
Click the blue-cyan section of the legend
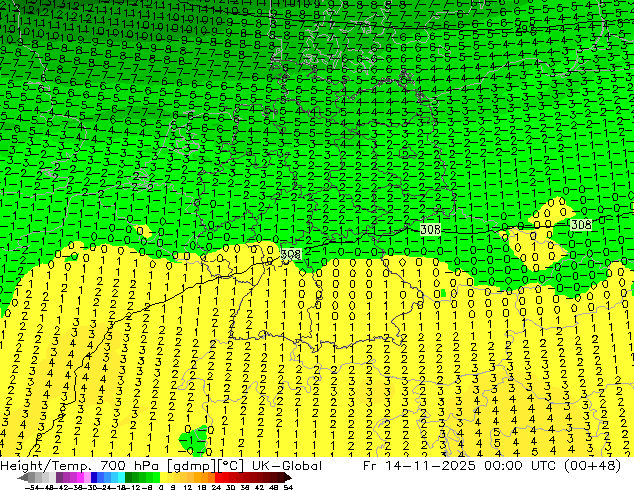(x=108, y=477)
